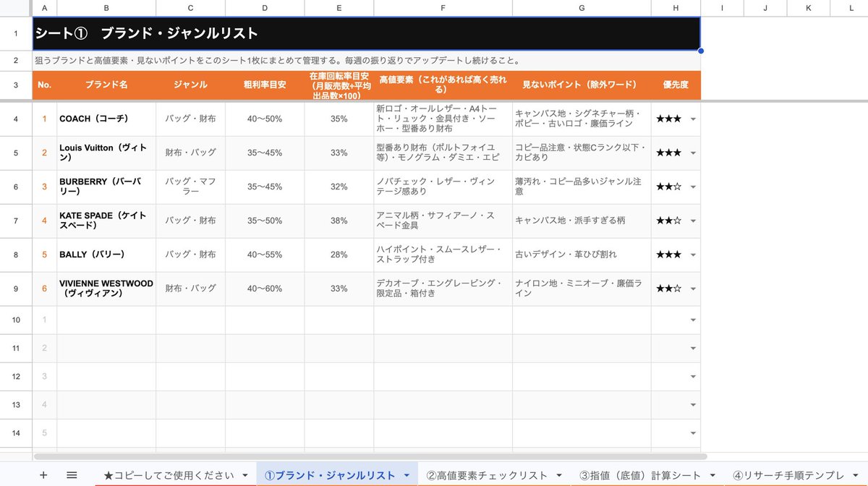
Task: Click the BURBERRY（バーバリー） cell
Action: [106, 187]
